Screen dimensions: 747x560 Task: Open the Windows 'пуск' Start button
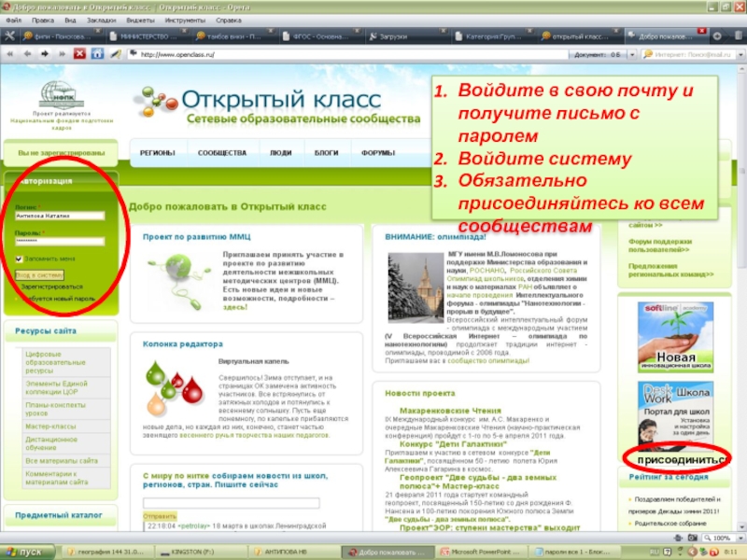pos(28,552)
